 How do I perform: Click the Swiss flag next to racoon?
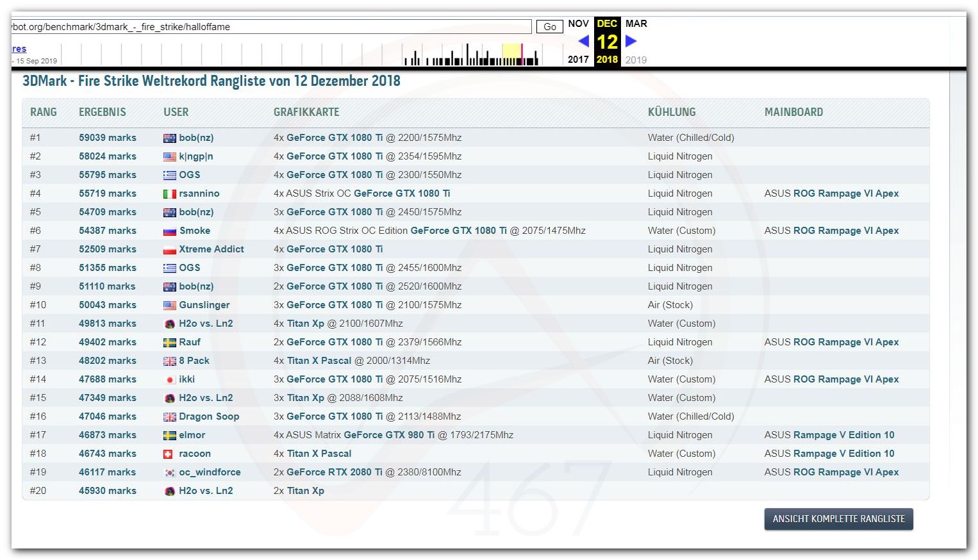point(169,454)
